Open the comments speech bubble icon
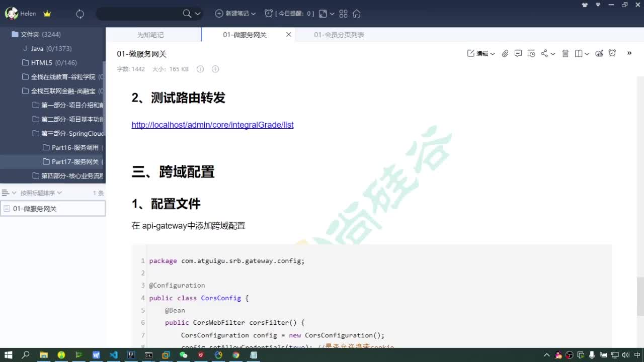Image resolution: width=644 pixels, height=362 pixels. 518,53
